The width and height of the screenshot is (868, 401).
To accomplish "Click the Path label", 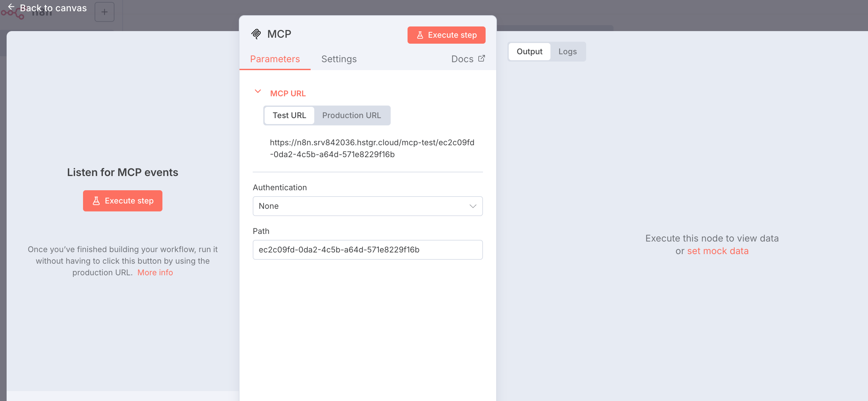I will (x=261, y=231).
